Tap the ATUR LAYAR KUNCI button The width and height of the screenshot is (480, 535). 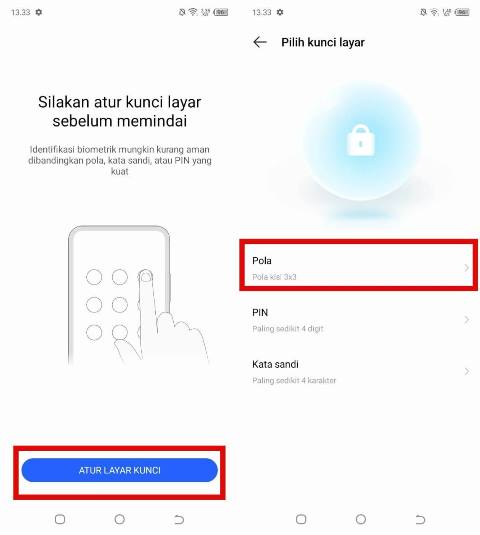pyautogui.click(x=119, y=470)
